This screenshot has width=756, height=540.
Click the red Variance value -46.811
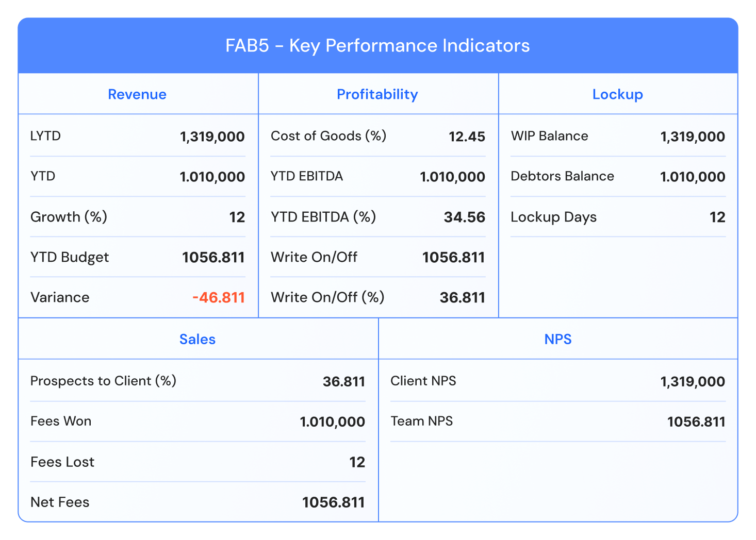(219, 298)
